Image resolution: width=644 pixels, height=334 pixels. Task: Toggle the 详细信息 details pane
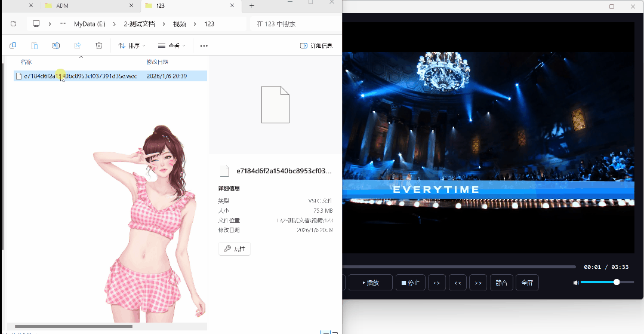(x=316, y=45)
